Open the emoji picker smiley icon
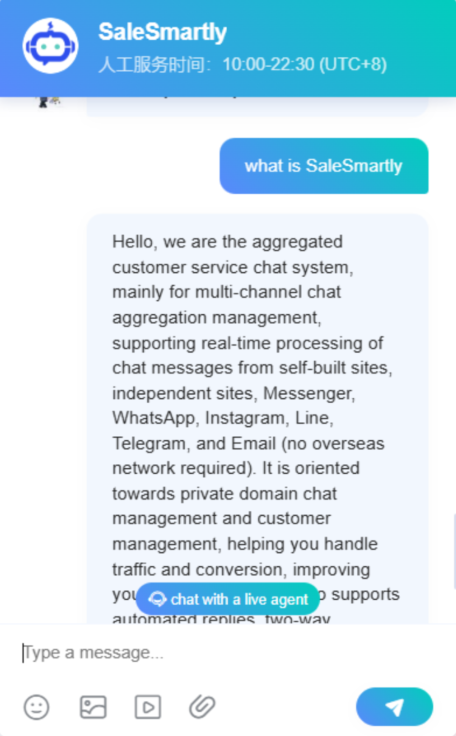 pyautogui.click(x=37, y=706)
